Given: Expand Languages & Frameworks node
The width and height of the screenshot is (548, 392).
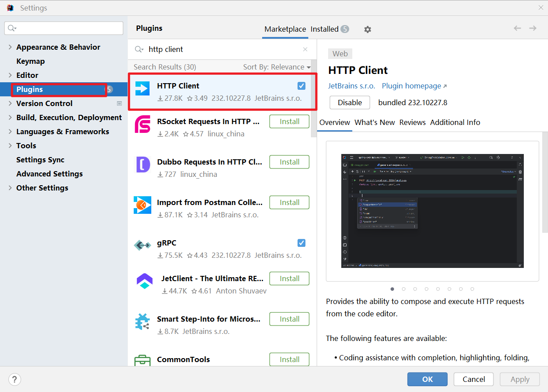Looking at the screenshot, I should (x=10, y=132).
